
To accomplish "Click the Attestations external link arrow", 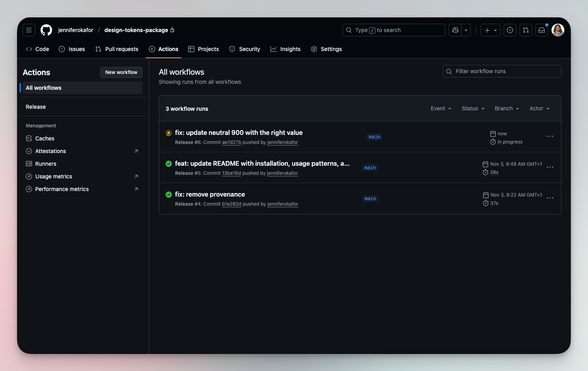I will click(136, 151).
